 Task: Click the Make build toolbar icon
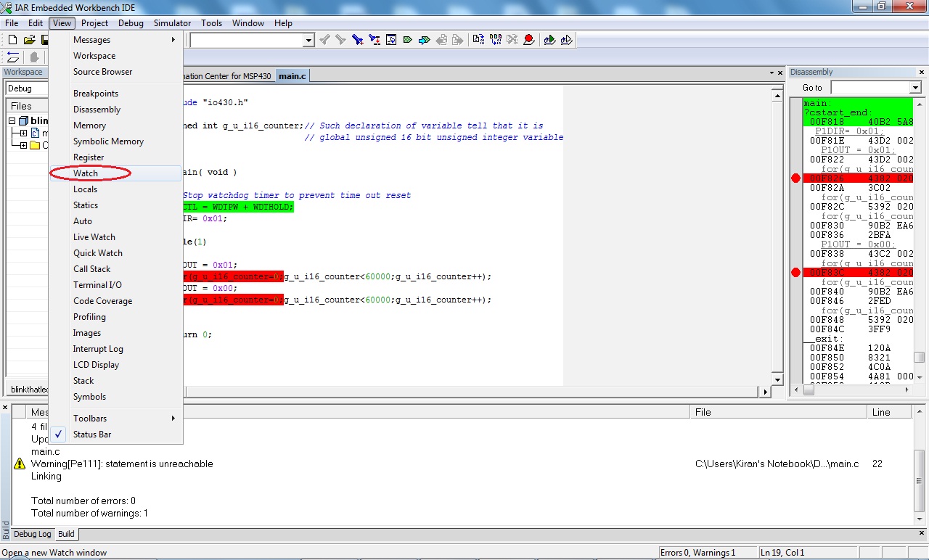click(x=496, y=40)
